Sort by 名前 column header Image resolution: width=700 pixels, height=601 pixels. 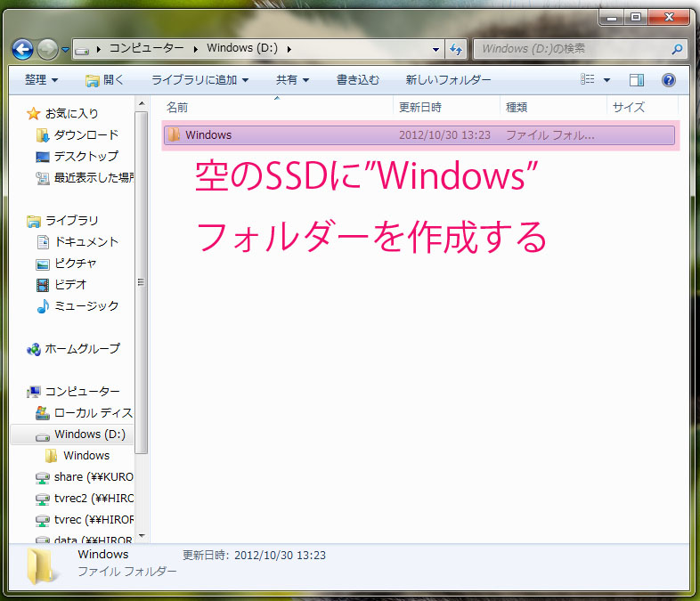click(177, 108)
